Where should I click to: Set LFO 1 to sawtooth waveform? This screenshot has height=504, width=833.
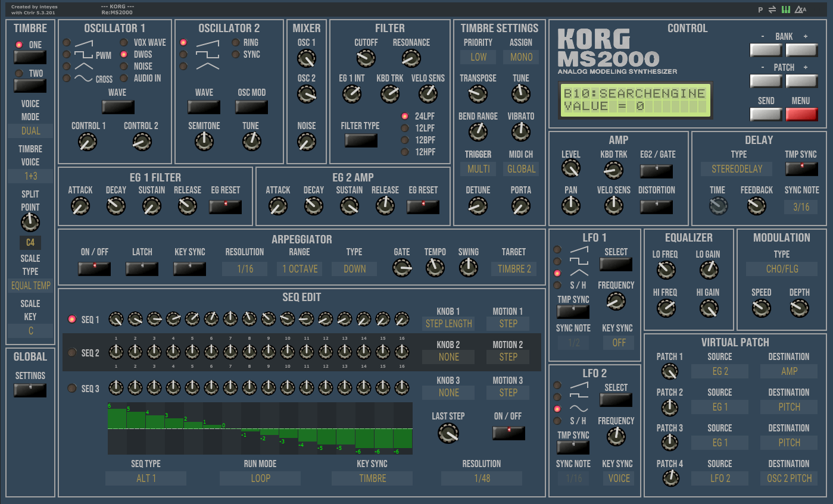557,250
